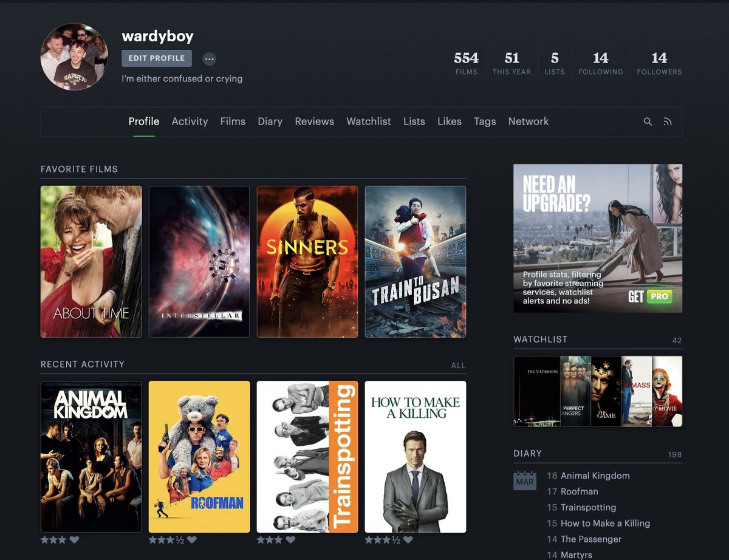Click the Need an Upgrade ad banner
This screenshot has height=560, width=729.
tap(598, 238)
